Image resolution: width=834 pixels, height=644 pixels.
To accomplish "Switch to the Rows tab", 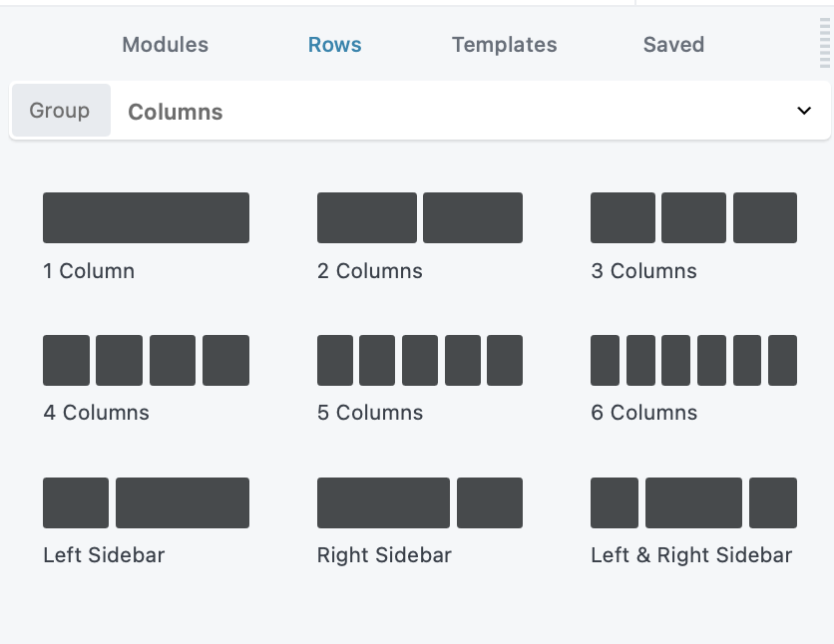I will coord(334,45).
